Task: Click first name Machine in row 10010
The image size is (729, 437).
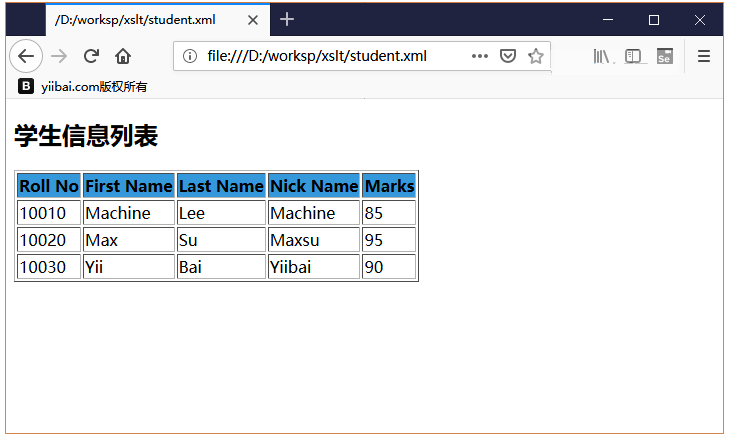Action: [x=129, y=213]
